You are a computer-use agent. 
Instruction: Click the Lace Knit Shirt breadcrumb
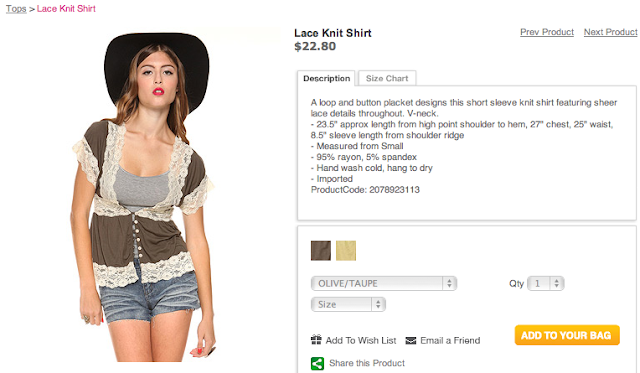point(66,9)
